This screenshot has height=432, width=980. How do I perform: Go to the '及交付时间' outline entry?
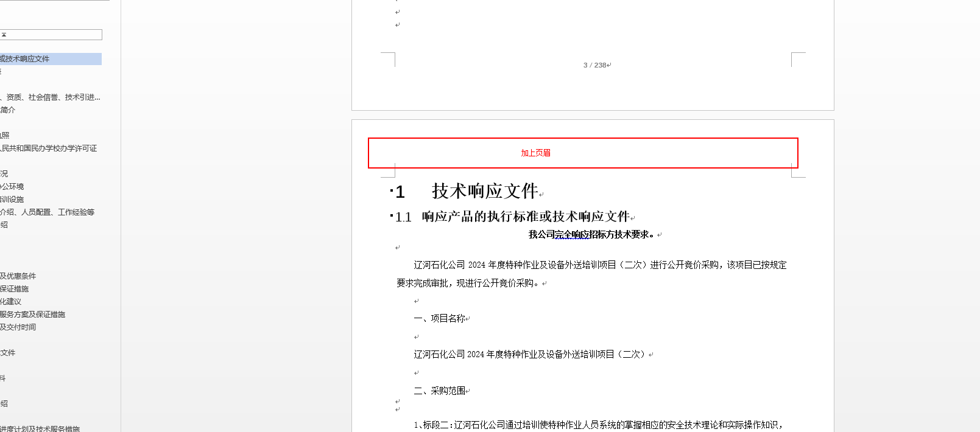pos(18,327)
